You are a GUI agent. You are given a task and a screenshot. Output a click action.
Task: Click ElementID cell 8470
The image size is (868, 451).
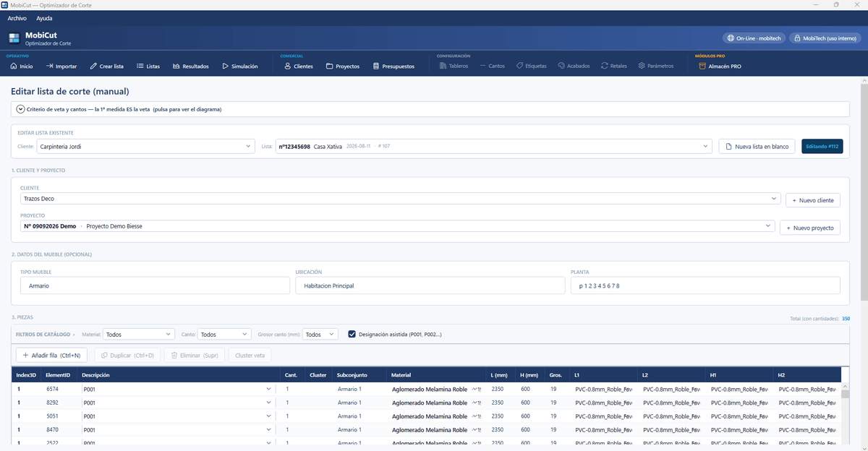pyautogui.click(x=52, y=430)
